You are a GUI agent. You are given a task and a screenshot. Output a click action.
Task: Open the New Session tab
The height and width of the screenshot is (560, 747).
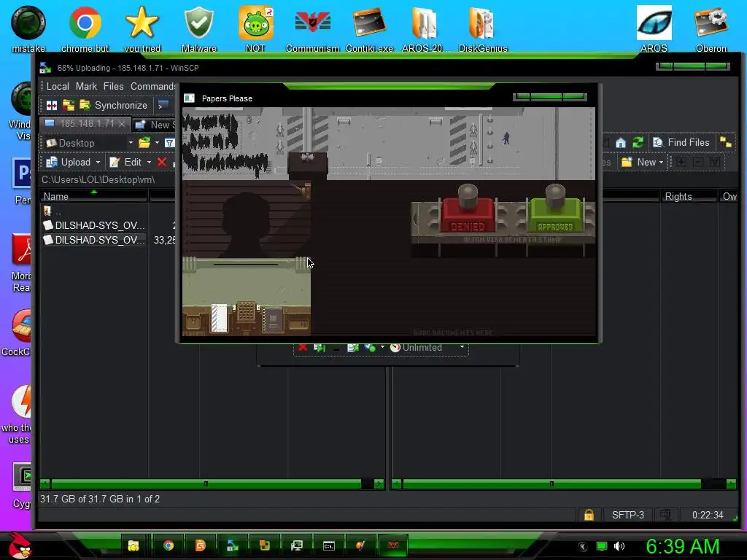[x=155, y=125]
